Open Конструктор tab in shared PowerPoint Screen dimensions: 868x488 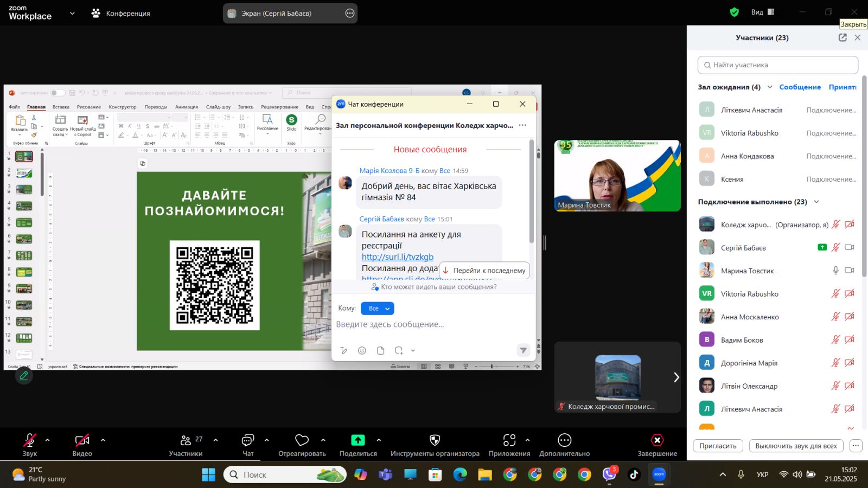coord(123,107)
